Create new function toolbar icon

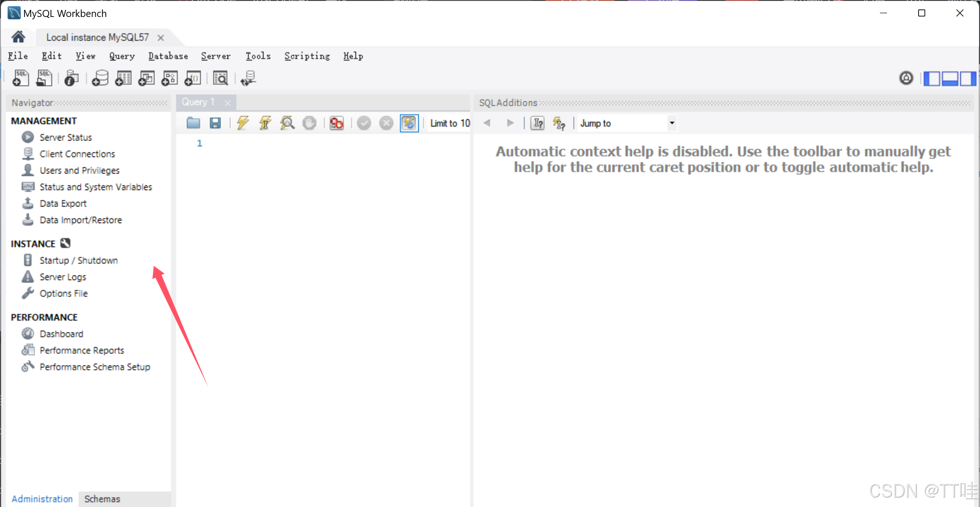pyautogui.click(x=193, y=78)
